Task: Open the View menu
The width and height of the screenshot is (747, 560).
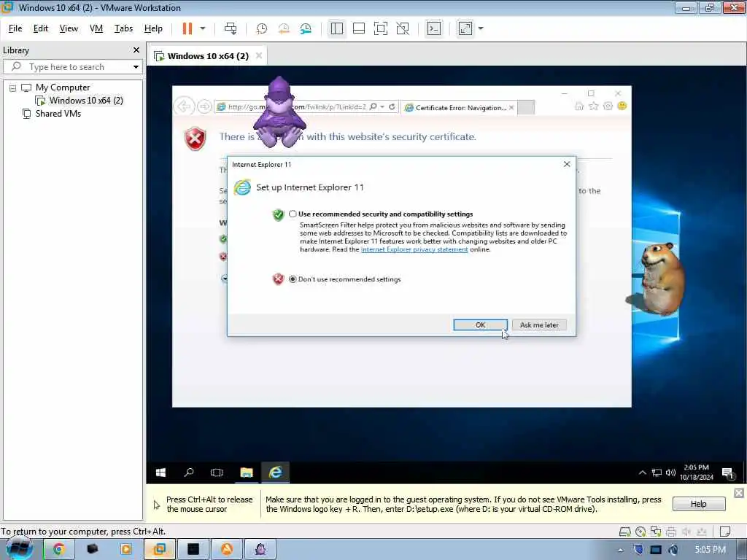Action: (x=69, y=28)
